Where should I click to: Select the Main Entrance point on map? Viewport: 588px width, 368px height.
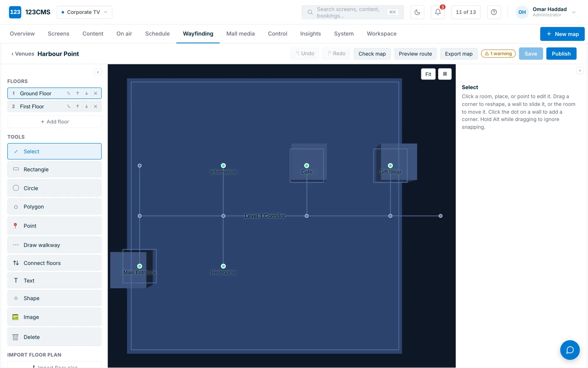click(x=140, y=266)
